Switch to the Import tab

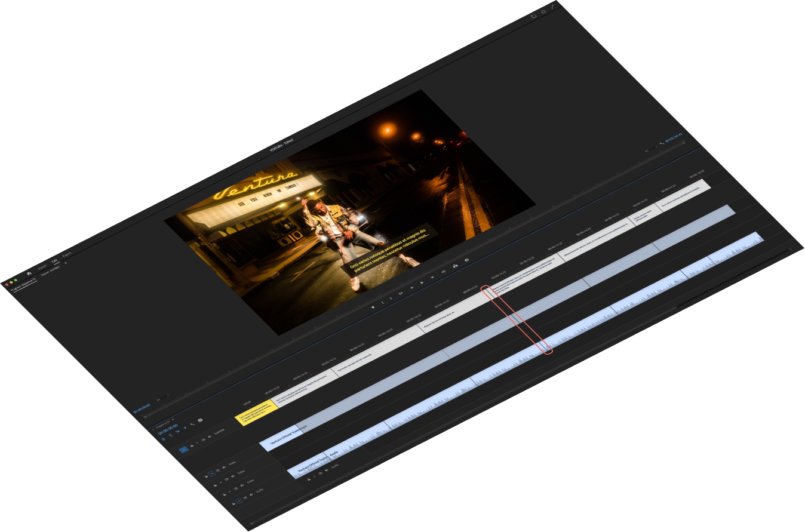(x=42, y=267)
